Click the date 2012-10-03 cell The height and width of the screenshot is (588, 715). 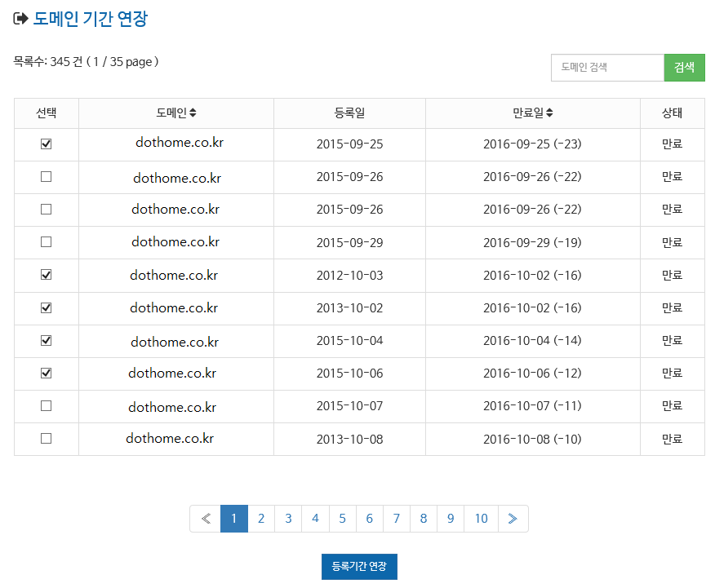point(350,275)
